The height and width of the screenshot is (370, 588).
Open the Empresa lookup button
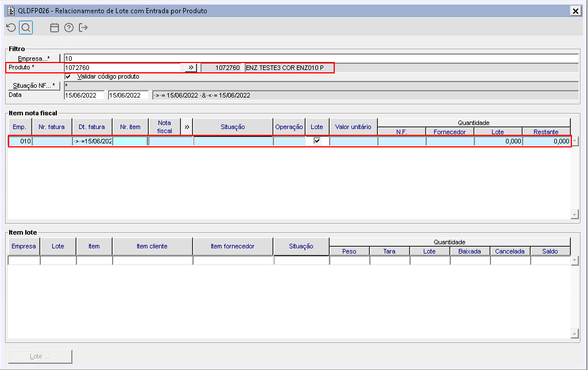pos(34,59)
